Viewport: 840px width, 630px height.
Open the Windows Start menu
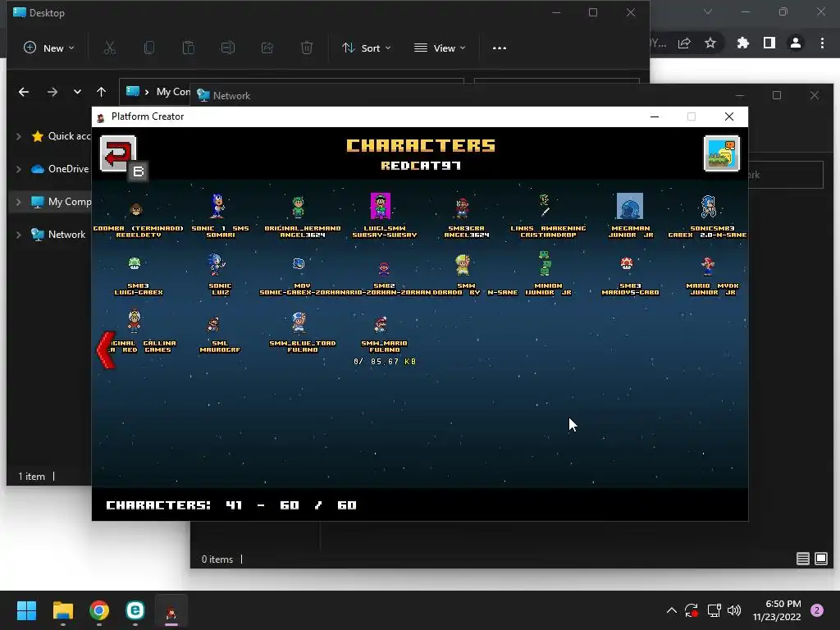(x=26, y=610)
